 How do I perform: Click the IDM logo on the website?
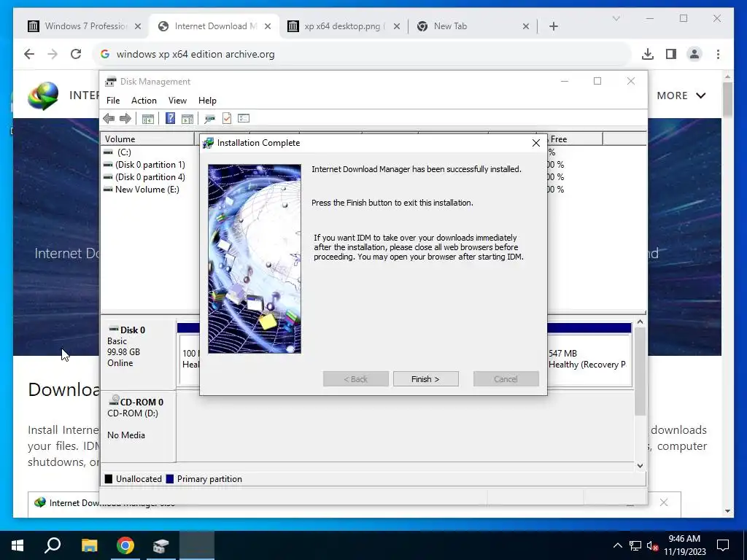[x=43, y=96]
